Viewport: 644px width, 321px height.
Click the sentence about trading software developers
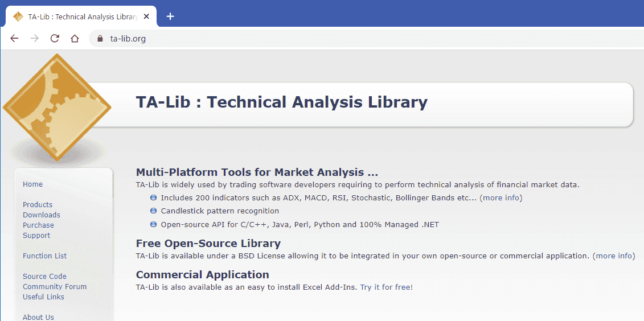[358, 185]
